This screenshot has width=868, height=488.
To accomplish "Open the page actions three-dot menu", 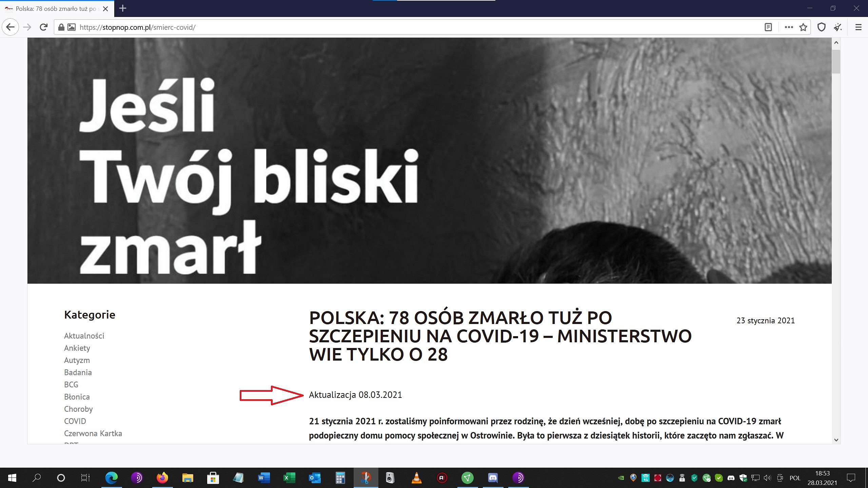I will pyautogui.click(x=789, y=27).
